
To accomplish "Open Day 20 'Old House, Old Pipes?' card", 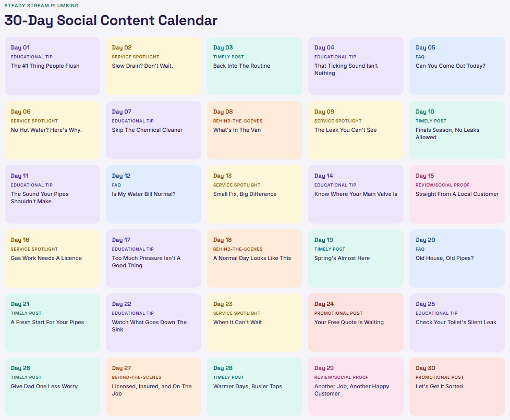I will (x=457, y=258).
